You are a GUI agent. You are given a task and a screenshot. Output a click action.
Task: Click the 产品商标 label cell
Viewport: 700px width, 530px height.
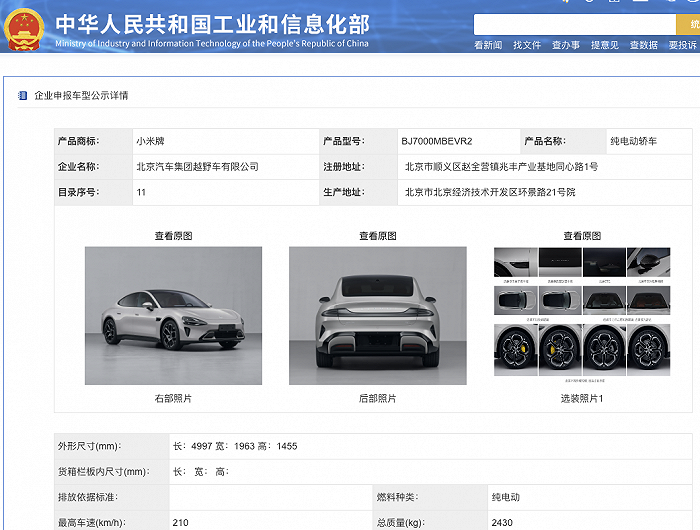click(x=93, y=141)
